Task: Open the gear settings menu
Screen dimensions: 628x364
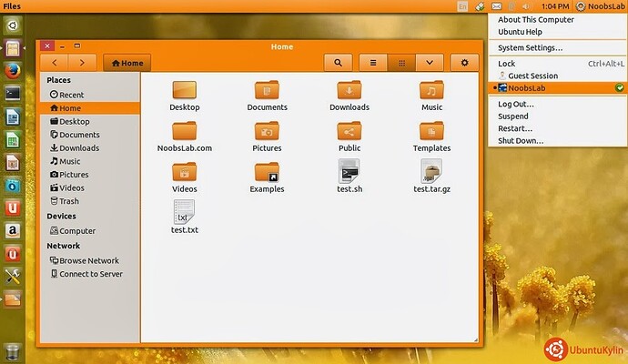Action: pos(465,63)
